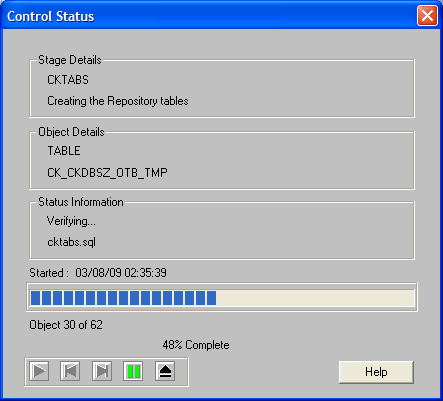Viewport: 443px width, 401px height.
Task: Click the TABLE object type text
Action: (64, 151)
